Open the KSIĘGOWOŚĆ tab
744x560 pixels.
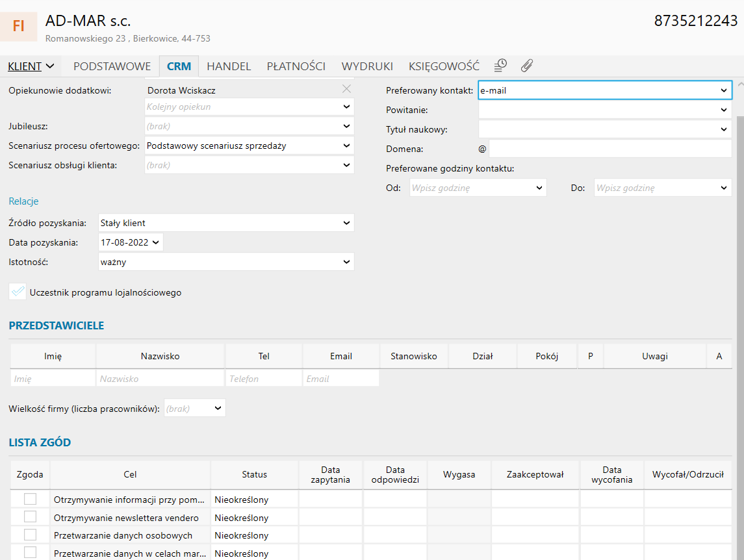tap(444, 66)
